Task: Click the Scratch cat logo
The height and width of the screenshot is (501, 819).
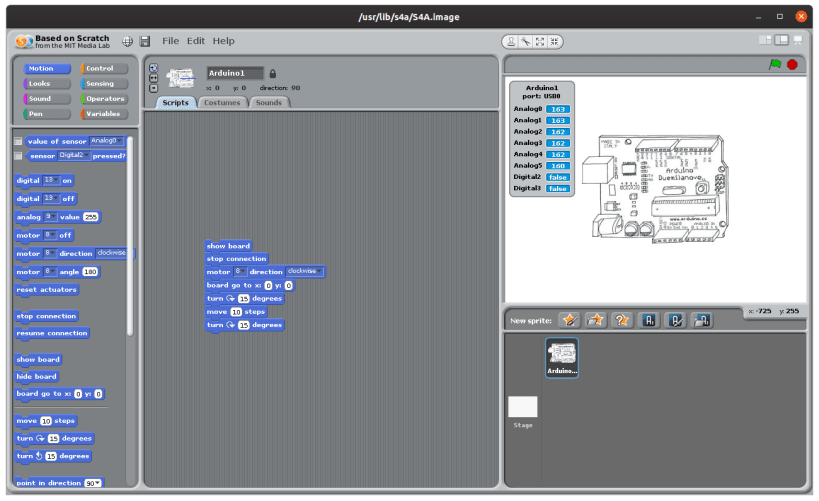Action: (24, 41)
